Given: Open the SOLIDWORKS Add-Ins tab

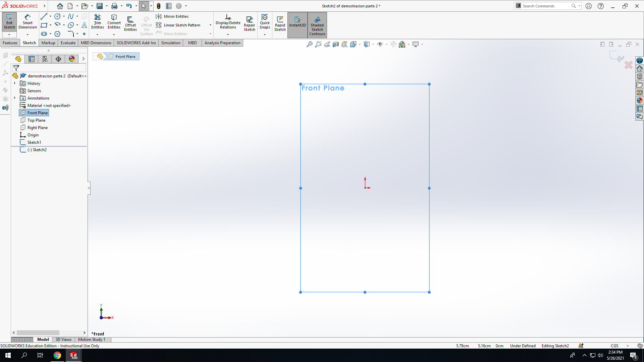Looking at the screenshot, I should click(136, 43).
